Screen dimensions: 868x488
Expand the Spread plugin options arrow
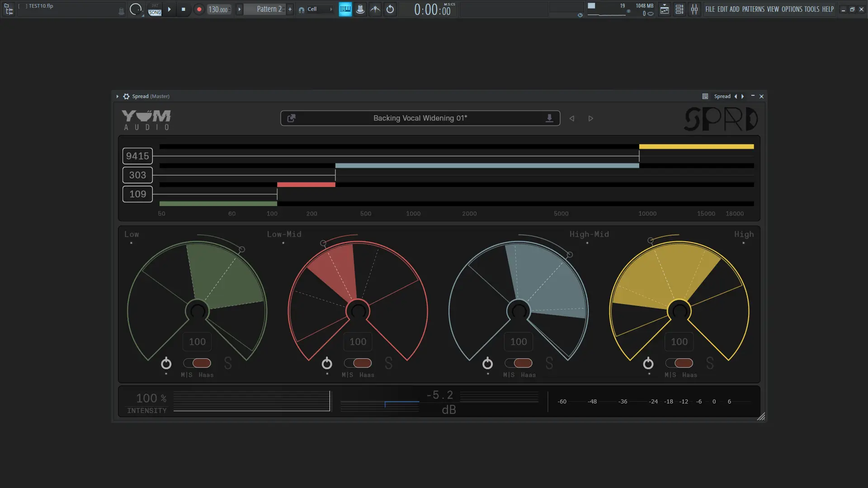pos(118,96)
